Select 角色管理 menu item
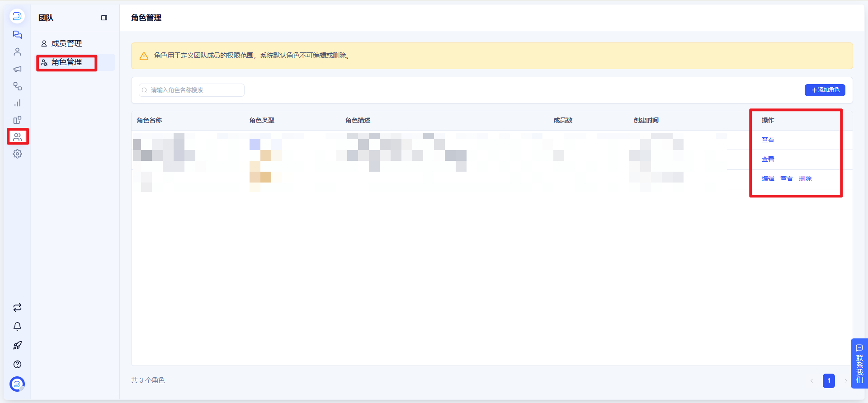Viewport: 868px width, 403px height. [x=75, y=62]
